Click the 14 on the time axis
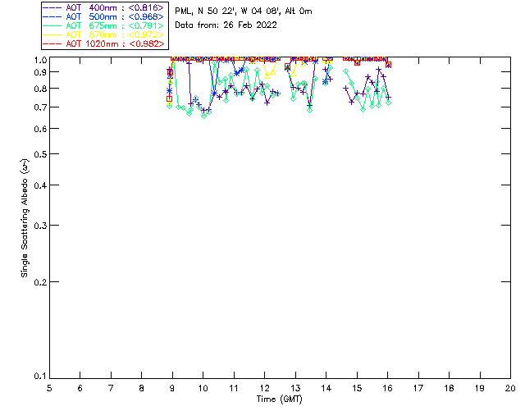This screenshot has width=525, height=420. pyautogui.click(x=326, y=388)
